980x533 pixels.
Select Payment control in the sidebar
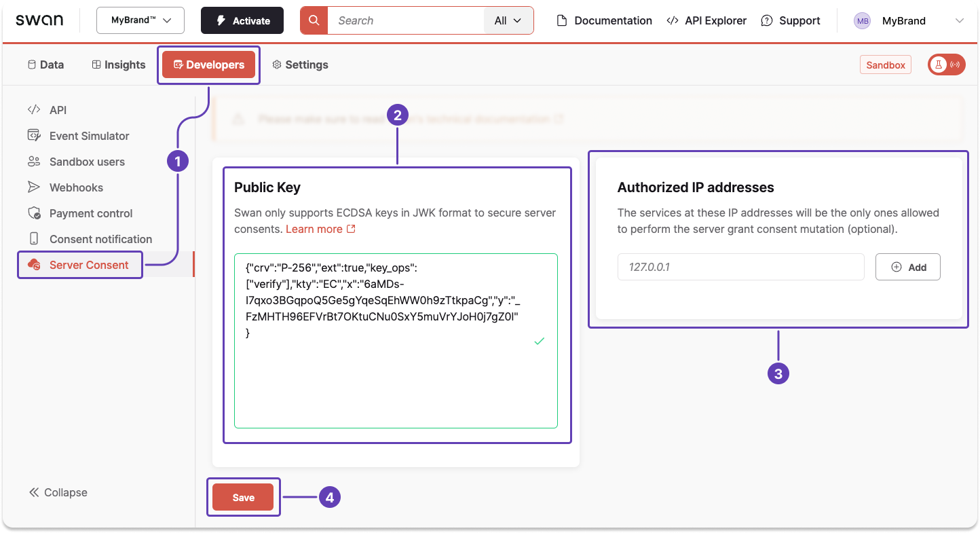click(x=91, y=213)
